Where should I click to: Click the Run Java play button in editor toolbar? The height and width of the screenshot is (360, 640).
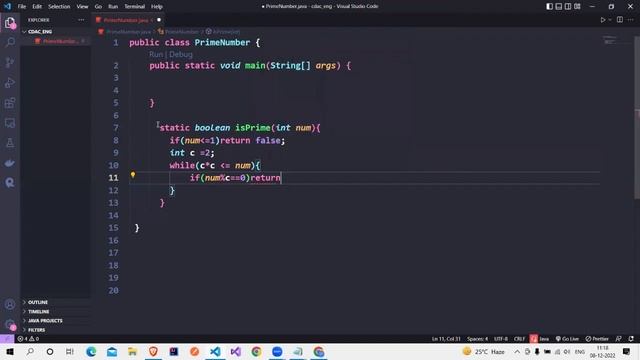pyautogui.click(x=602, y=20)
